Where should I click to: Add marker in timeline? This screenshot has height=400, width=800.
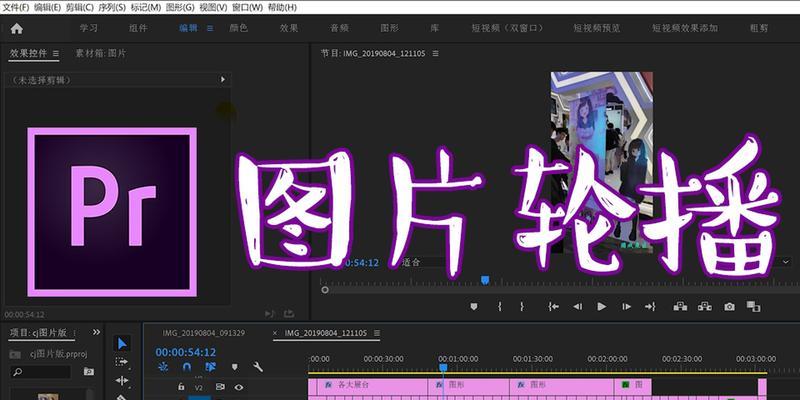click(x=234, y=366)
